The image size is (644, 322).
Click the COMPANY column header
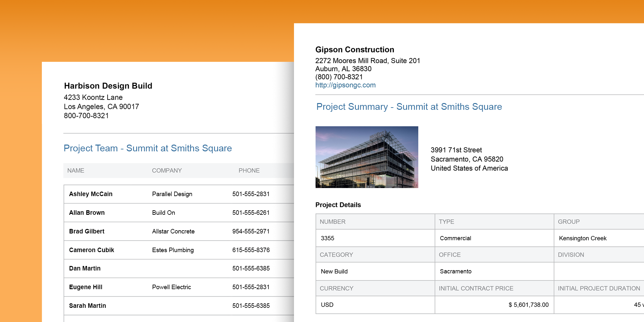coord(167,170)
